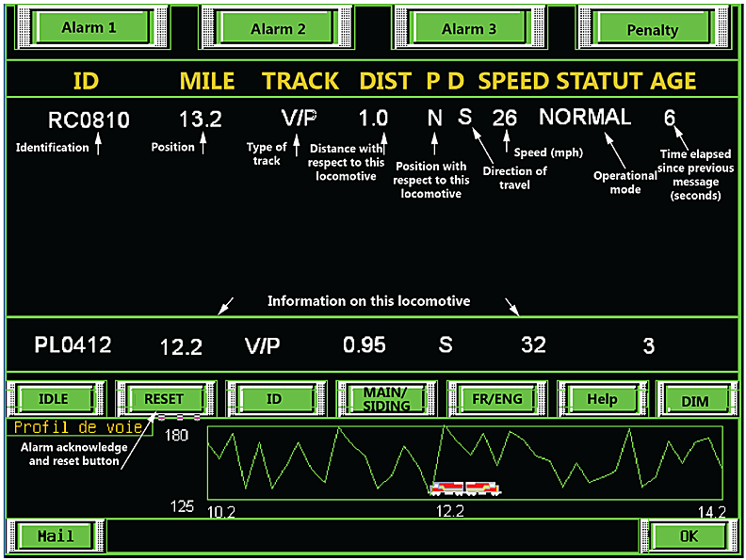Click the empty message field beside Mail
The image size is (746, 560).
pyautogui.click(x=372, y=536)
